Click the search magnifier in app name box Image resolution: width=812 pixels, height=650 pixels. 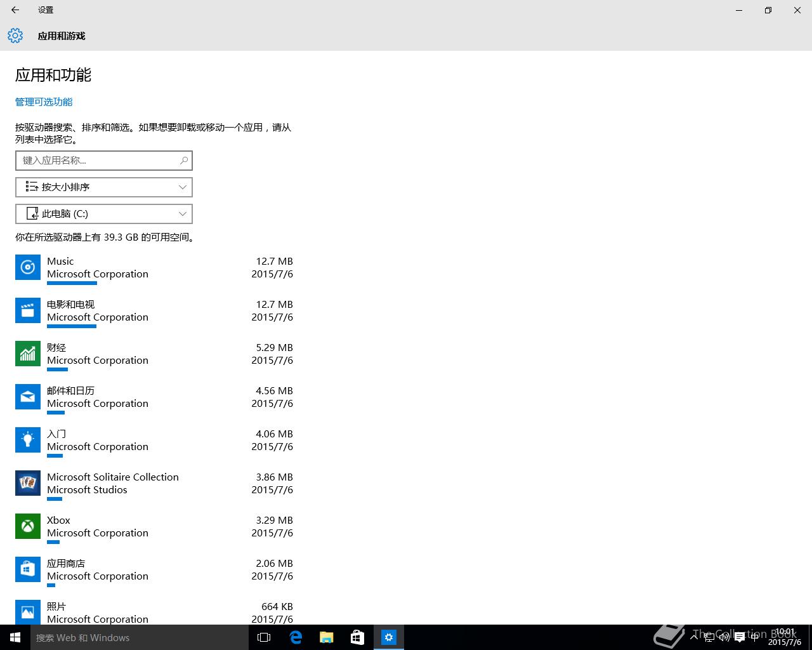184,161
